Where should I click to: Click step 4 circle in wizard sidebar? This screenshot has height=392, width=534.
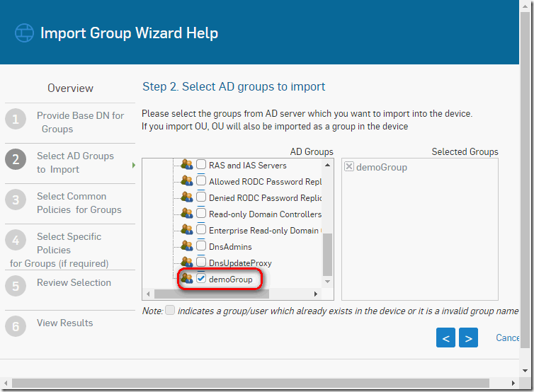coord(16,240)
